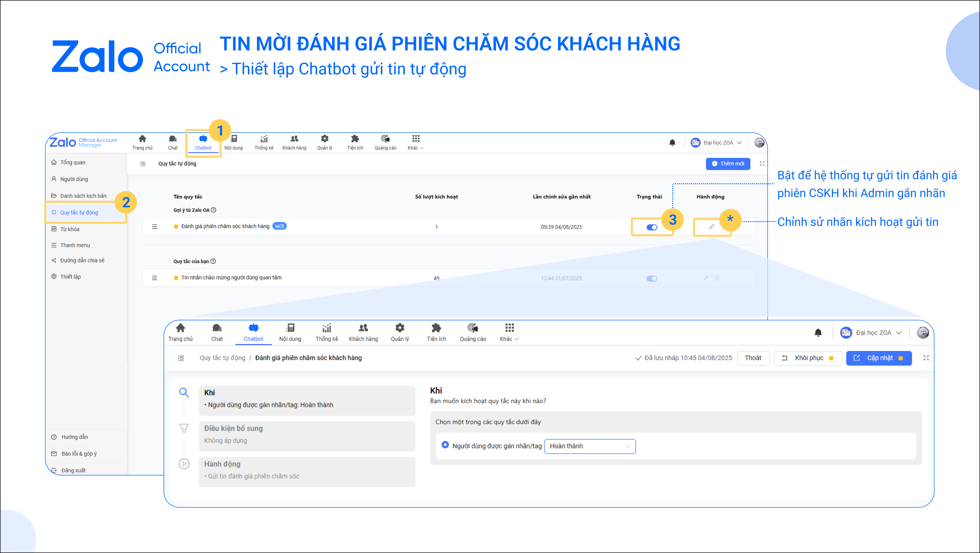Click edit pencil for Đánh giá phiên chăm sóc

(x=712, y=227)
